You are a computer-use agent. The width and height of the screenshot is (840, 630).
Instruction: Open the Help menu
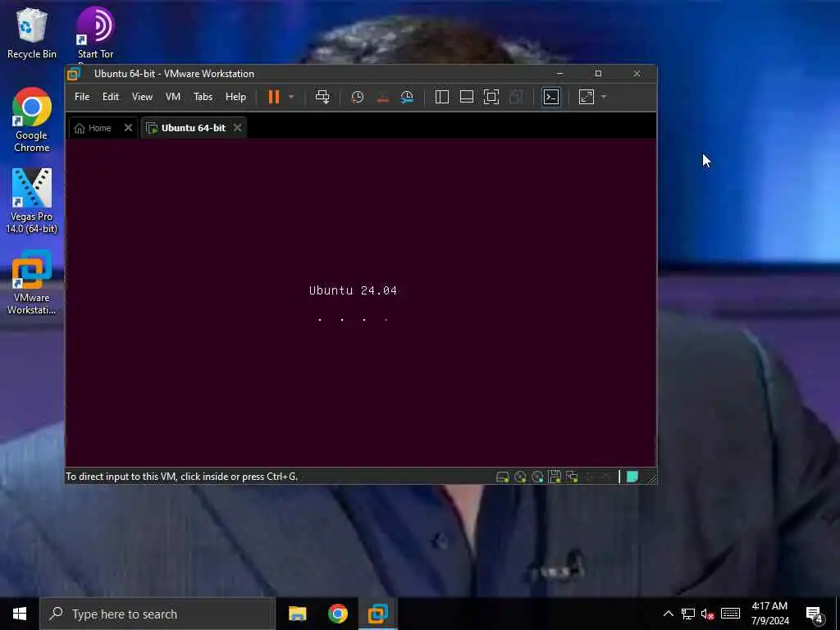click(235, 97)
